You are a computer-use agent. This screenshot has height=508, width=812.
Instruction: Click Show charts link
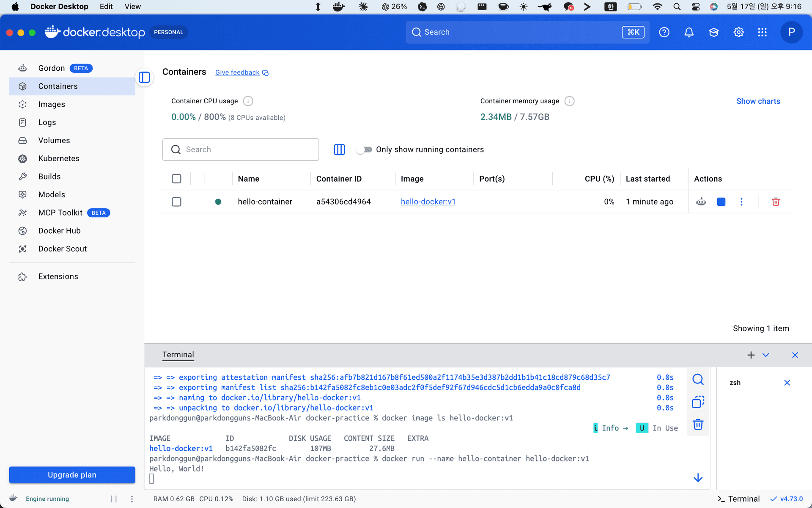pos(758,101)
